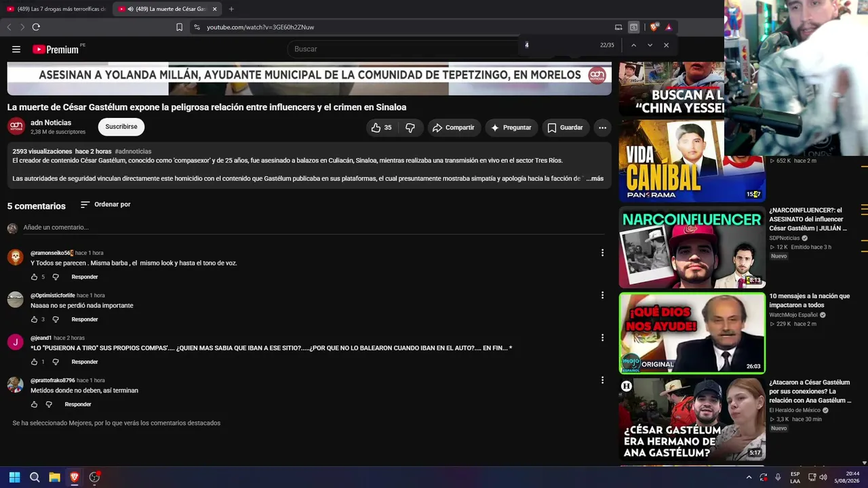868x488 pixels.
Task: Select the 'La muerte de César Gastélum' tab
Action: click(x=167, y=9)
